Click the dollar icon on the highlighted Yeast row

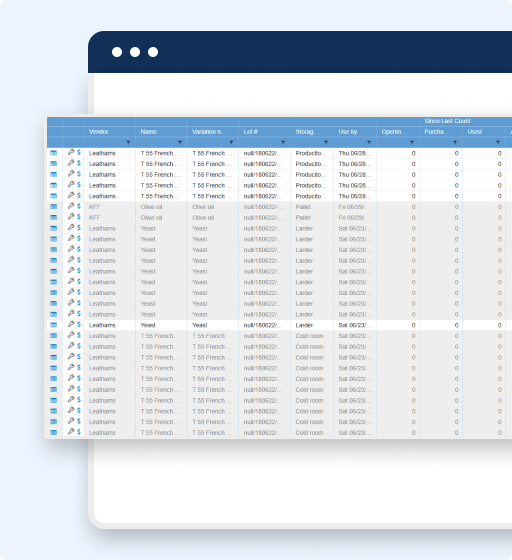[x=79, y=324]
